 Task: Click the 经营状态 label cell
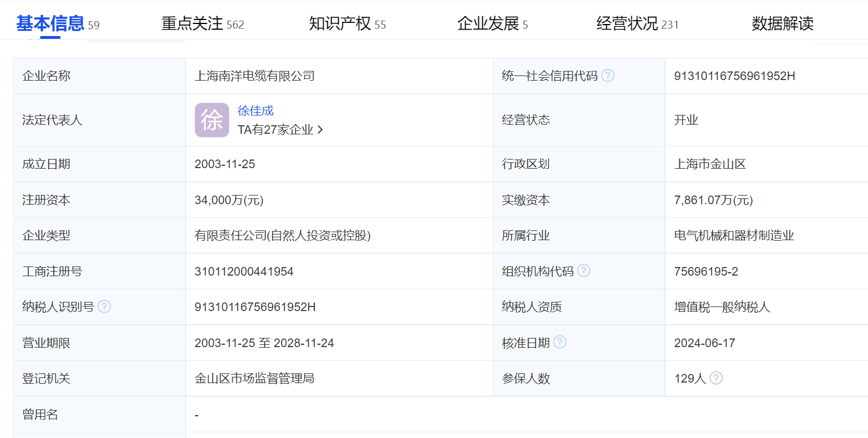pyautogui.click(x=579, y=120)
